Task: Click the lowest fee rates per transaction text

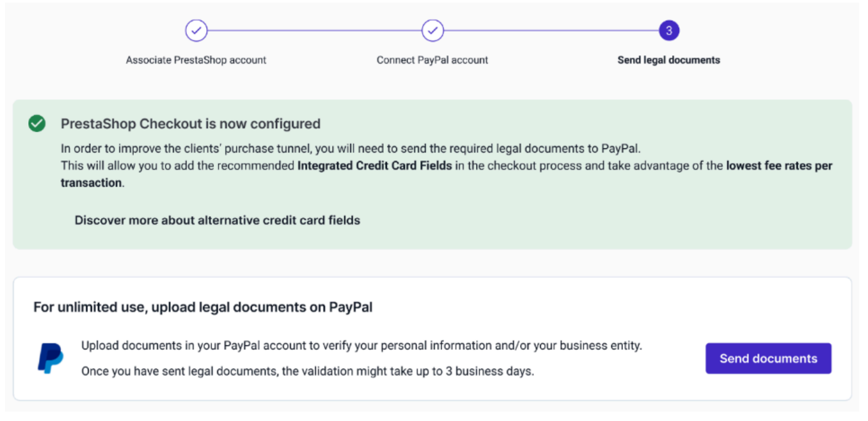Action: pos(779,167)
